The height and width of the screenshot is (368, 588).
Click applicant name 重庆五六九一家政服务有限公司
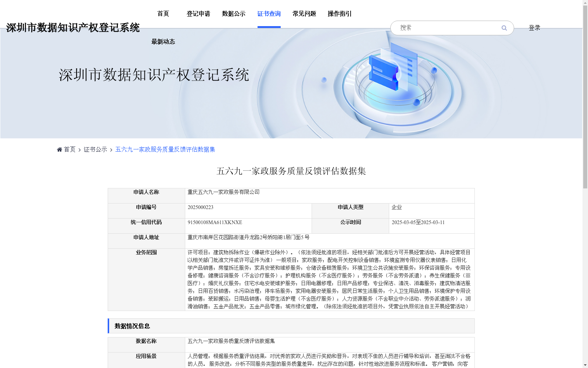pos(223,192)
